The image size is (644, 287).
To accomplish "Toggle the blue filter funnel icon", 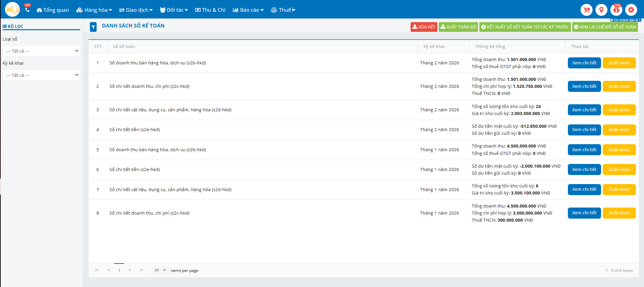I will [93, 27].
